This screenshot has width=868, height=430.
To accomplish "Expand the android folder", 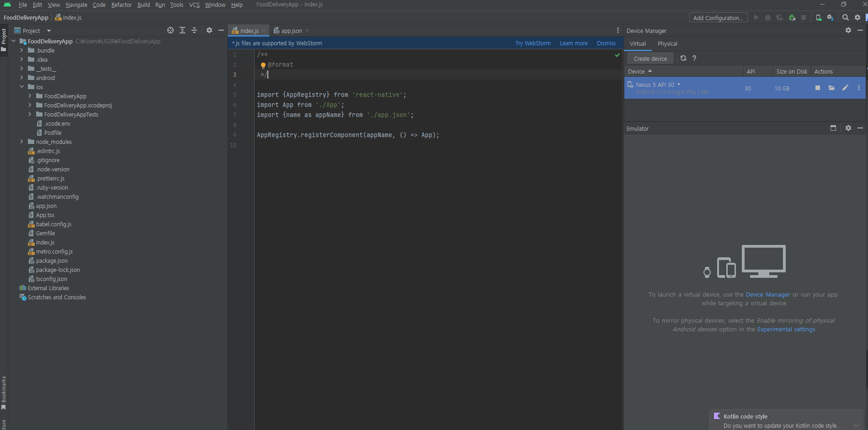I will (21, 78).
